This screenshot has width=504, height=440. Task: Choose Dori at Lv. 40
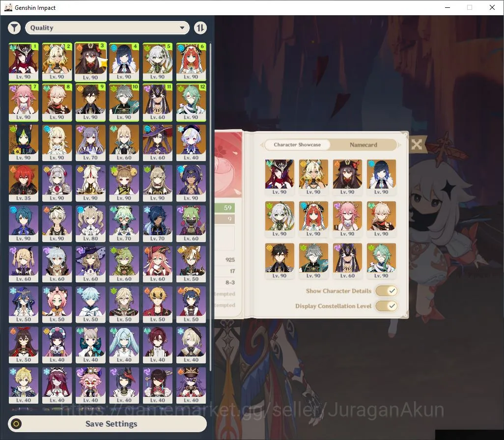click(x=91, y=385)
